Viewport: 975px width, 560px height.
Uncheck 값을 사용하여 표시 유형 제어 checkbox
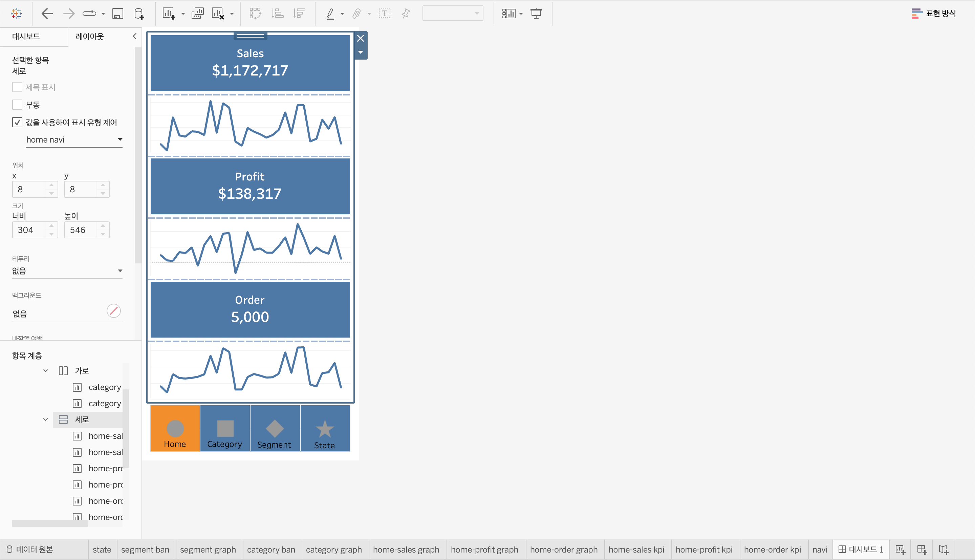coord(17,122)
